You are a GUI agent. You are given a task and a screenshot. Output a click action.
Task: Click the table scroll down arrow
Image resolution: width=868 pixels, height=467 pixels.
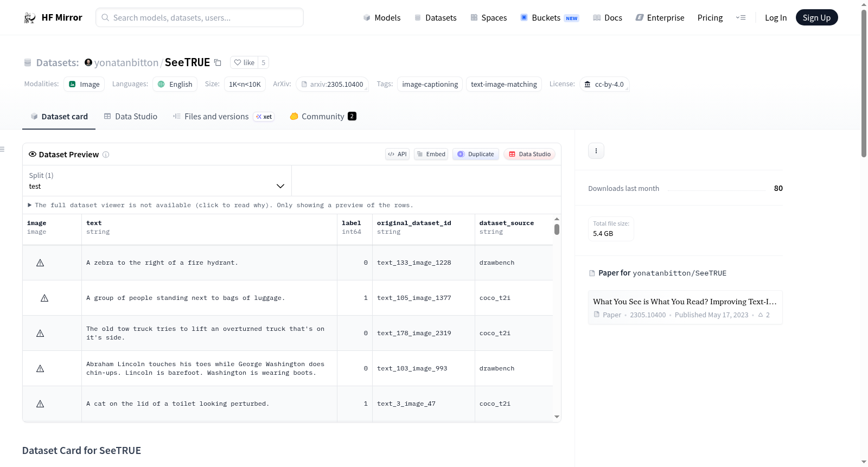(557, 417)
